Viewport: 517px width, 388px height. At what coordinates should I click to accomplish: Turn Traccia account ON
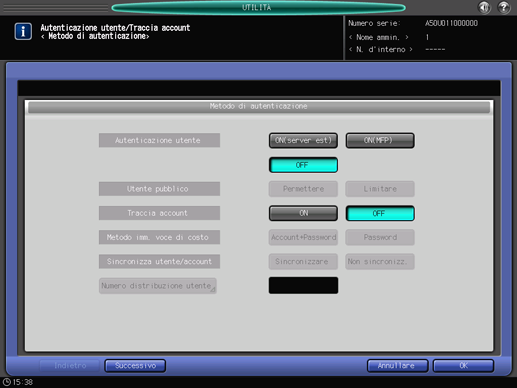point(303,213)
